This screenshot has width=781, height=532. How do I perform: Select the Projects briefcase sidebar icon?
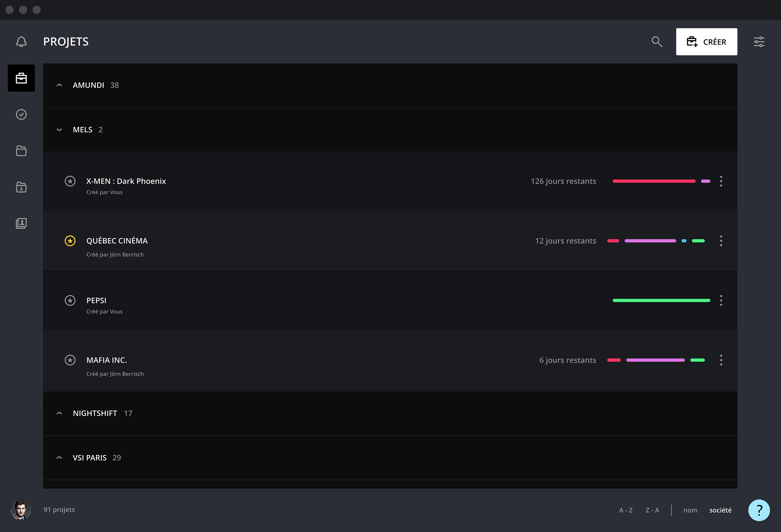pyautogui.click(x=21, y=78)
